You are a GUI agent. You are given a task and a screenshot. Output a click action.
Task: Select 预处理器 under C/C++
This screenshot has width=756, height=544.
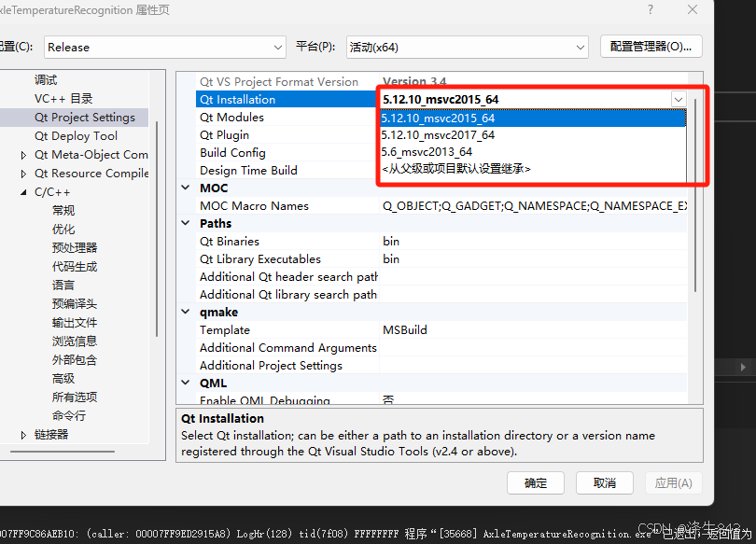(75, 248)
